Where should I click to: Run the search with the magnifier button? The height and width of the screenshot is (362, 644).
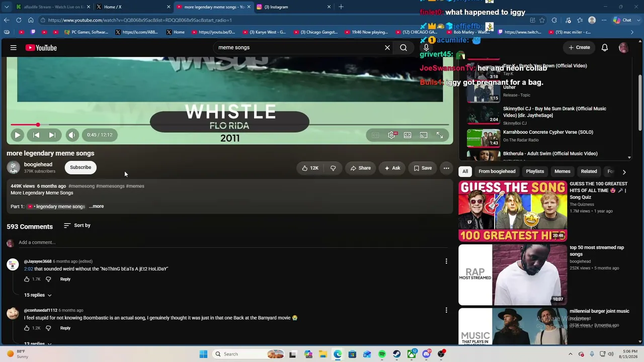point(404,48)
